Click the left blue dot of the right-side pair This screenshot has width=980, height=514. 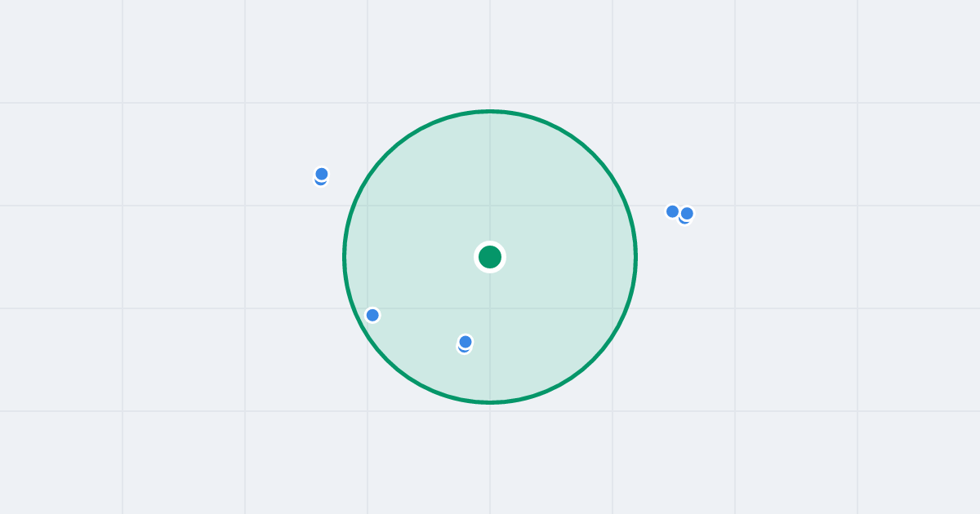point(672,211)
